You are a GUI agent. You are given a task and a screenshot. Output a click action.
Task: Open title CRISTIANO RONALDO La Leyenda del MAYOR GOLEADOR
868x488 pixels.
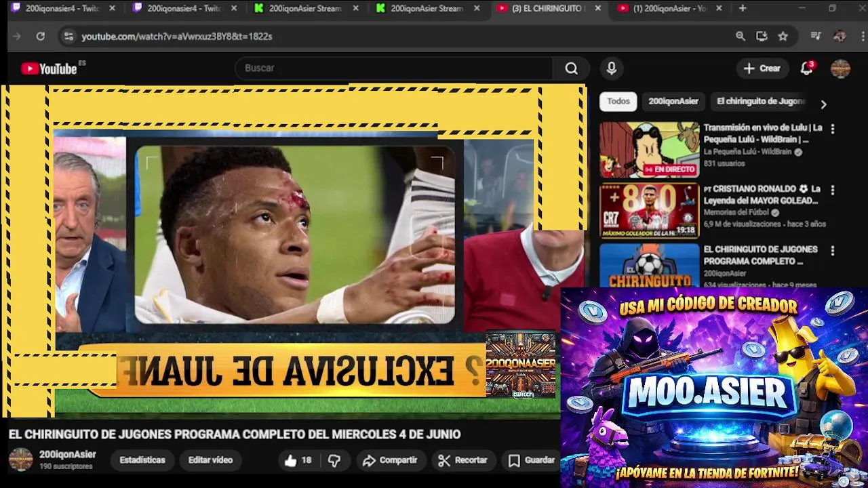(762, 195)
